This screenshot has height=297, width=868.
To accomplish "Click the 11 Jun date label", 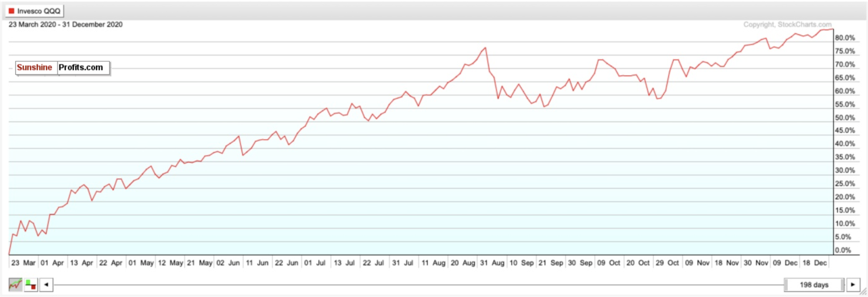I will 257,263.
